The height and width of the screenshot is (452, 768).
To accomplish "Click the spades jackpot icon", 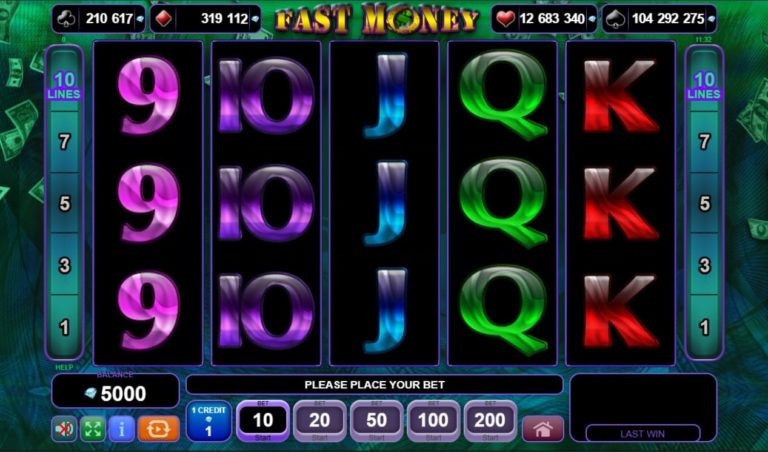I will [616, 19].
